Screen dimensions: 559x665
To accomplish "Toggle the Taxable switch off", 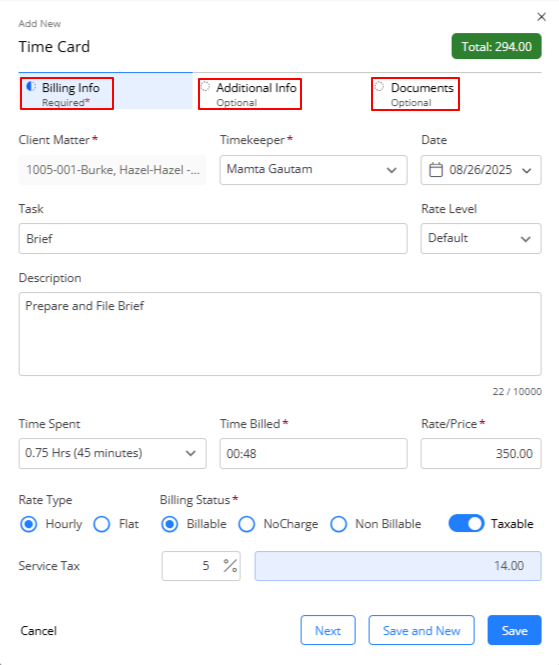I will click(x=466, y=523).
